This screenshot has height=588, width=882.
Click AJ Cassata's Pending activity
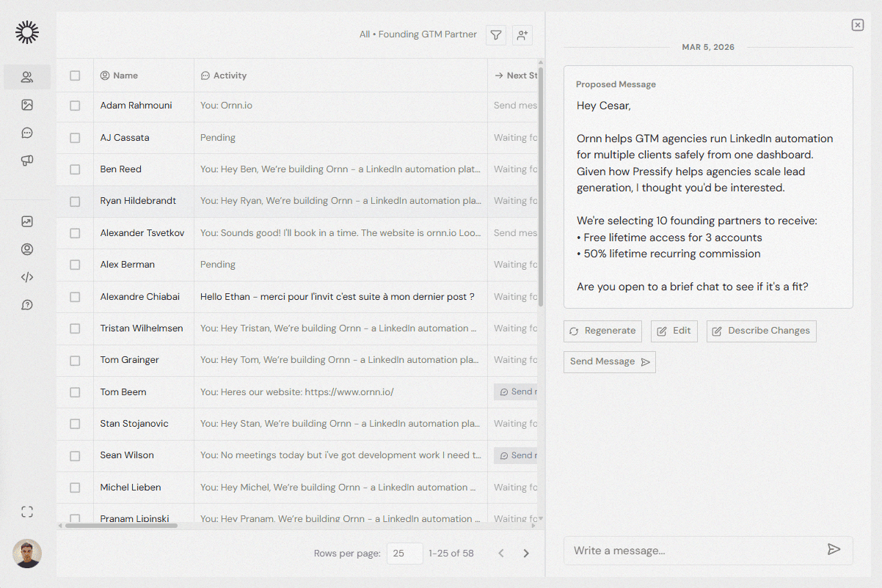[218, 138]
